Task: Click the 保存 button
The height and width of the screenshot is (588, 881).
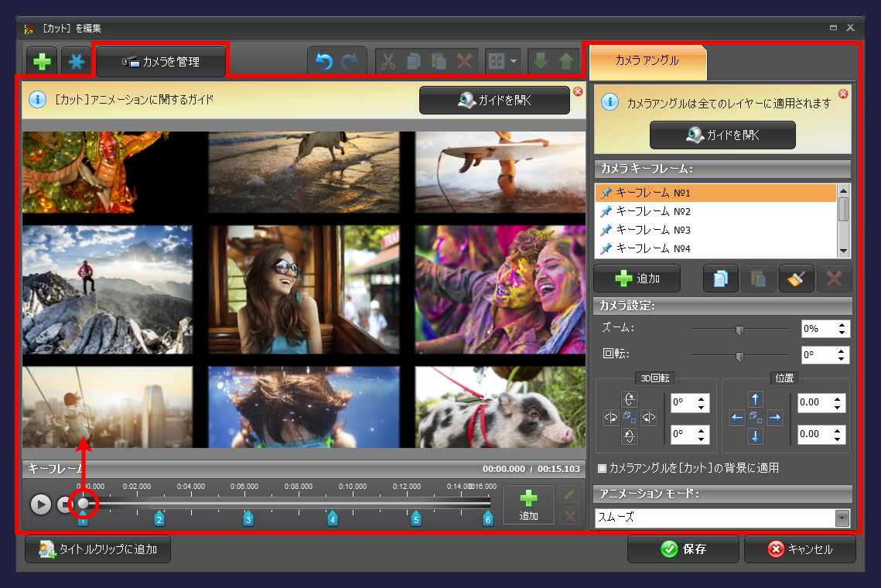Action: [683, 549]
